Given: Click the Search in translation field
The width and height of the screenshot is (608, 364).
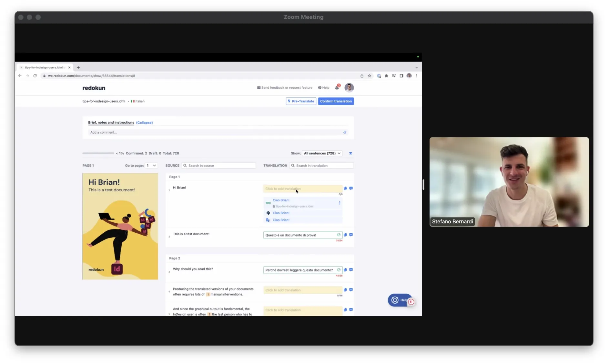Looking at the screenshot, I should click(321, 166).
